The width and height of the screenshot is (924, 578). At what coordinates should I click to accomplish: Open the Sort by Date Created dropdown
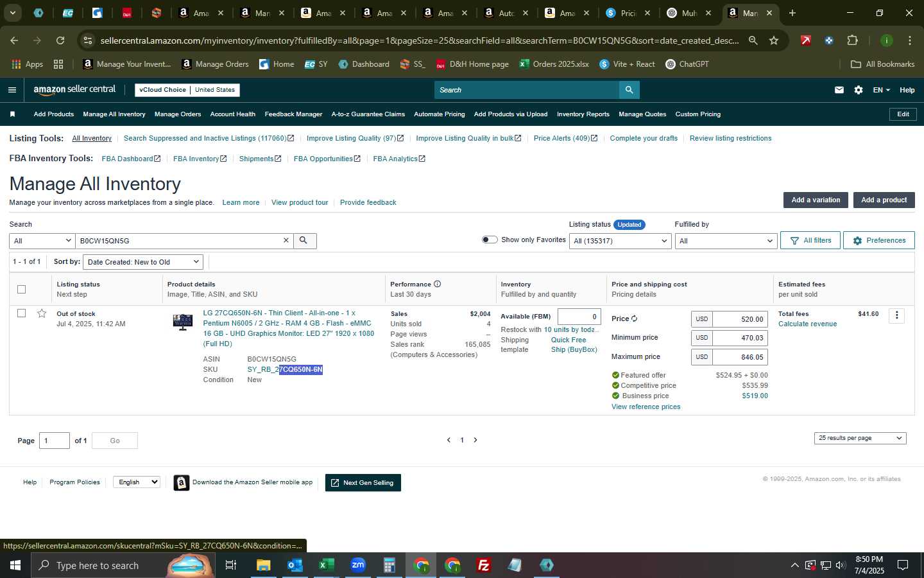click(143, 262)
